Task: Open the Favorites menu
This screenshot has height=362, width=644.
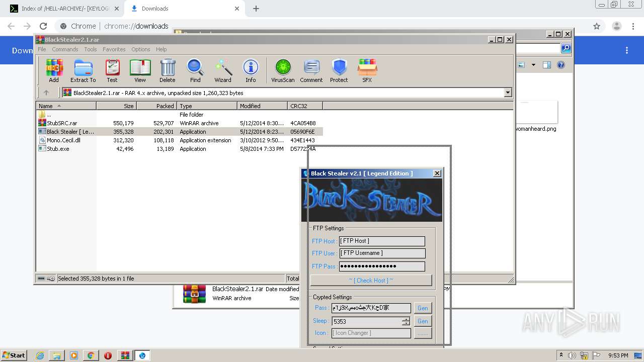Action: 114,49
